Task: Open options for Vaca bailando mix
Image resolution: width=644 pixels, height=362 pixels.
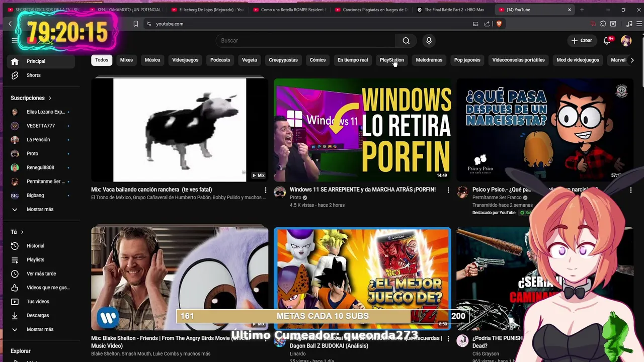Action: [266, 190]
